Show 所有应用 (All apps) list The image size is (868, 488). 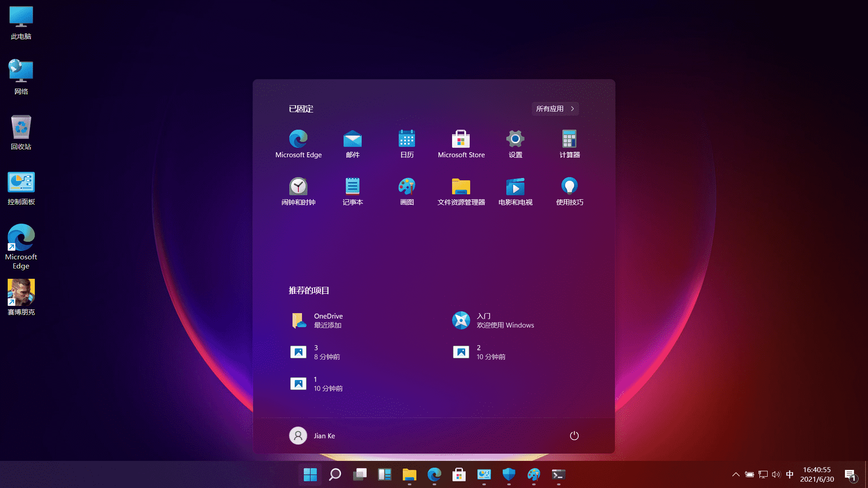click(x=555, y=108)
